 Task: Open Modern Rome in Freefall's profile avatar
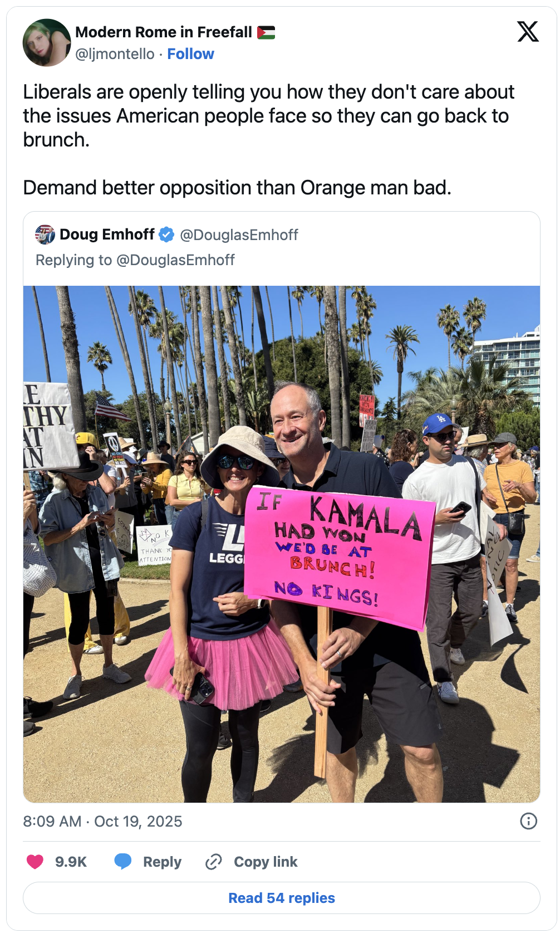[47, 43]
